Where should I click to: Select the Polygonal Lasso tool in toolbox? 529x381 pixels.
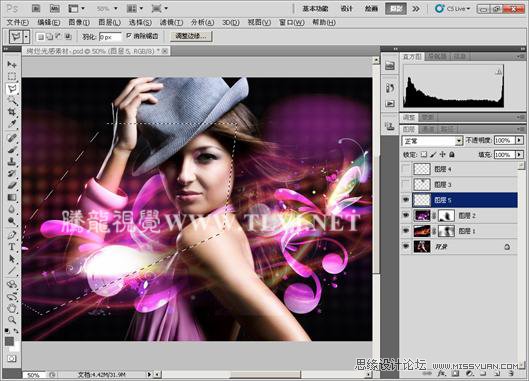(x=12, y=88)
